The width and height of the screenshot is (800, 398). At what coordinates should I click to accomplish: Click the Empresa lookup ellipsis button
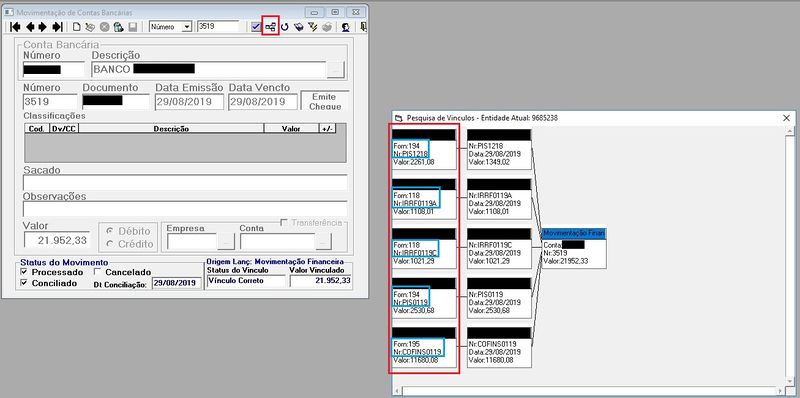226,241
